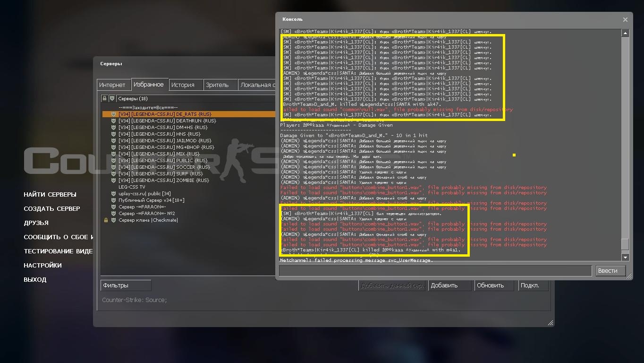Sort servers by the VAC shield column header
The image size is (644, 363).
pyautogui.click(x=112, y=98)
